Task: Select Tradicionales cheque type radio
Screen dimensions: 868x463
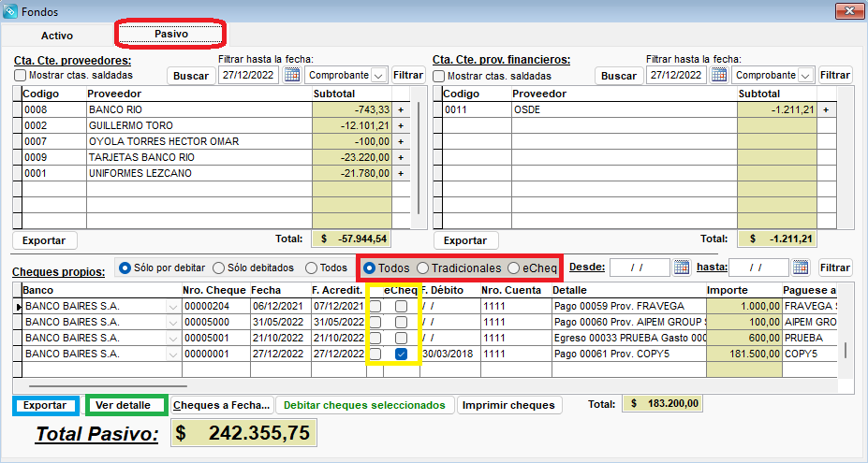Action: (x=423, y=268)
